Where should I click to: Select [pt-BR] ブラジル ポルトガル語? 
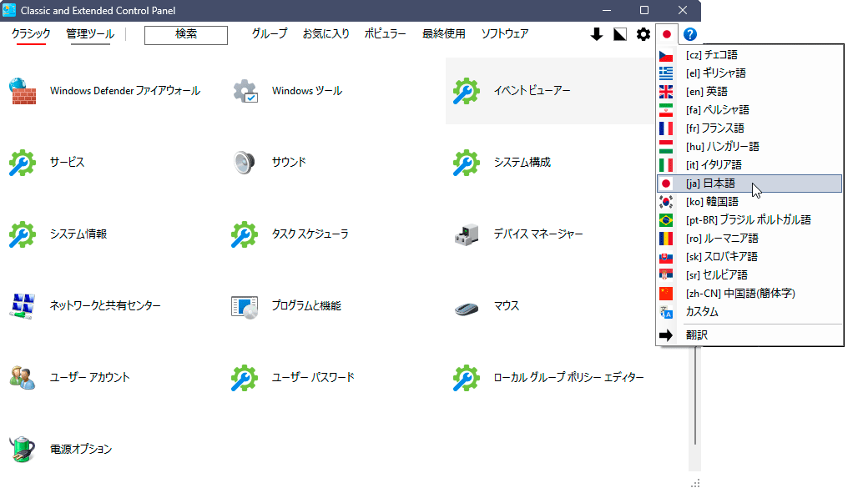pyautogui.click(x=749, y=219)
